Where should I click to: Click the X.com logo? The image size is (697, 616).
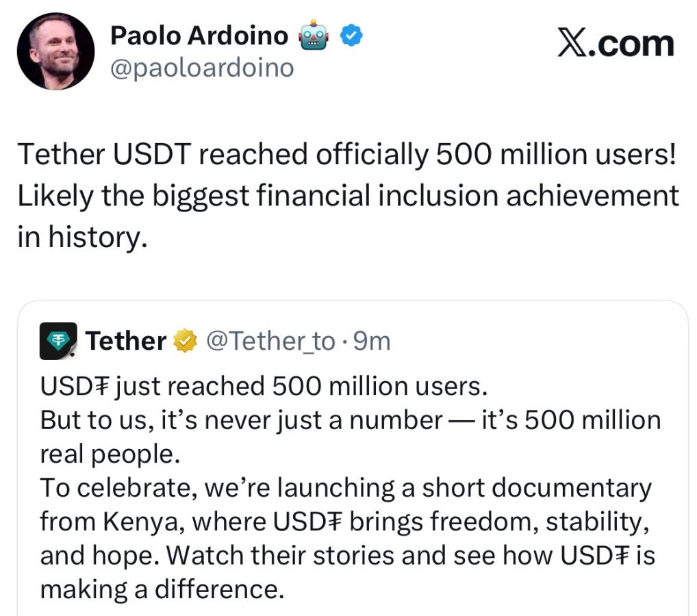pyautogui.click(x=615, y=44)
